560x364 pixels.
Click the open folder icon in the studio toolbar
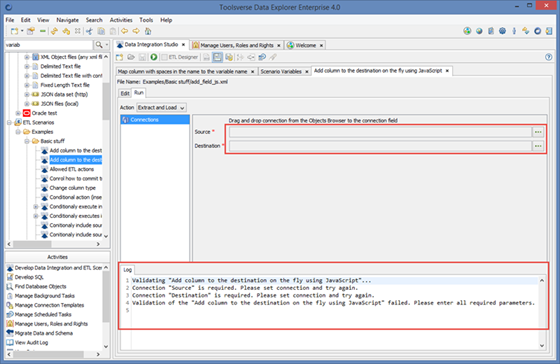click(x=131, y=57)
